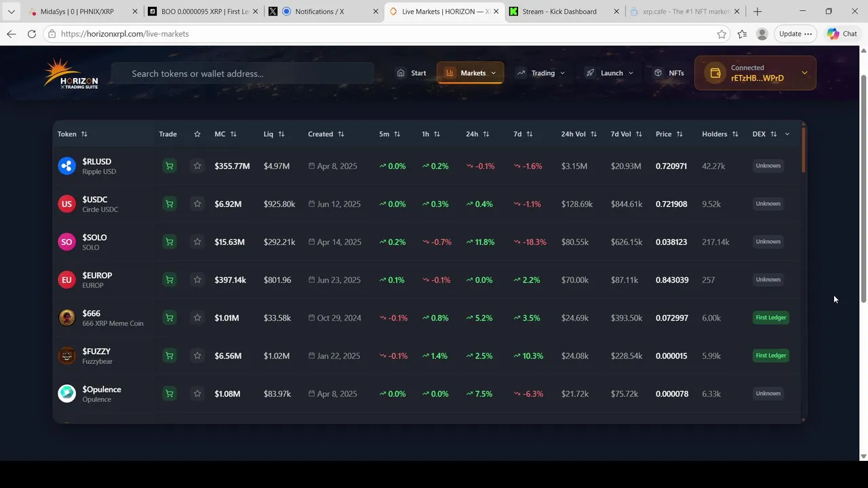868x488 pixels.
Task: Open the DEX column filter chevron
Action: click(x=787, y=134)
